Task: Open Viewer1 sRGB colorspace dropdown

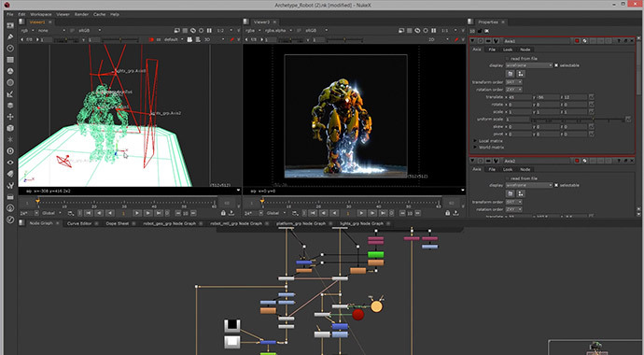Action: (x=90, y=31)
